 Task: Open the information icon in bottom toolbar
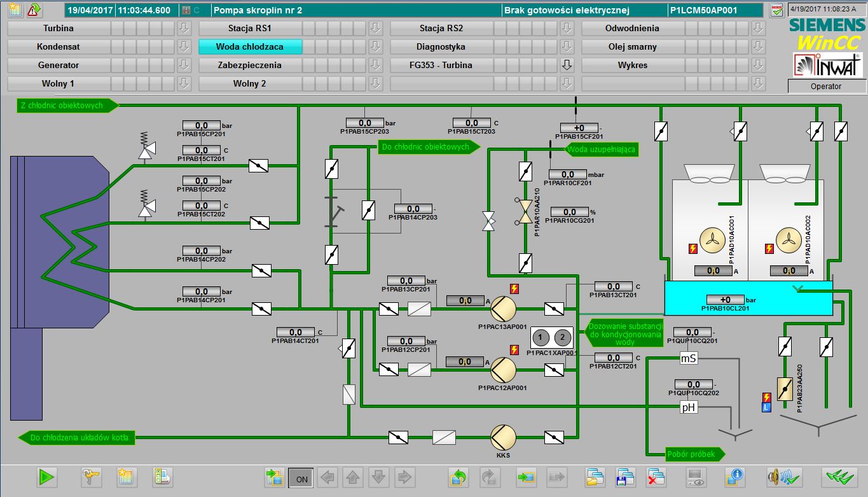734,477
